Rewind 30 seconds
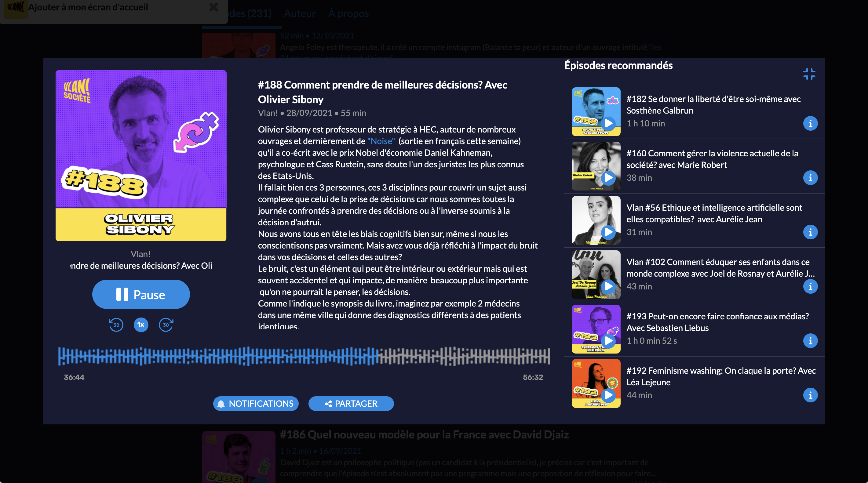Viewport: 868px width, 483px height. coord(116,325)
